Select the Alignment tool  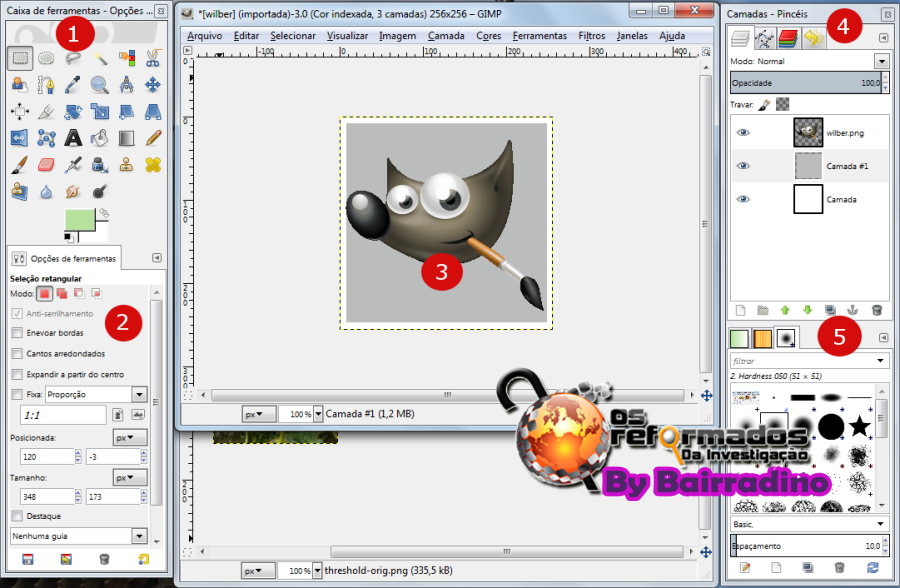click(x=20, y=111)
